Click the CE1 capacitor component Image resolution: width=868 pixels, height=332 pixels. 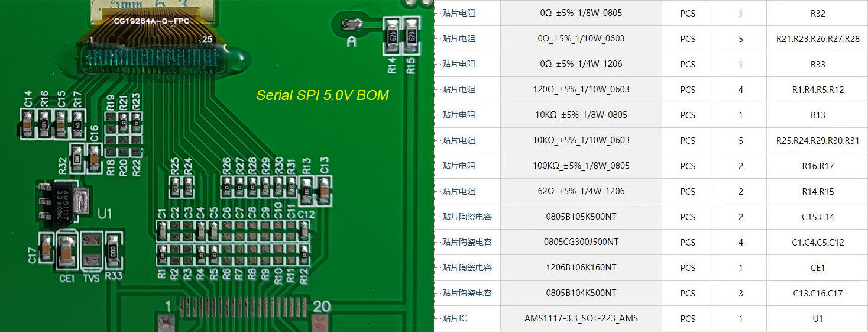click(67, 250)
